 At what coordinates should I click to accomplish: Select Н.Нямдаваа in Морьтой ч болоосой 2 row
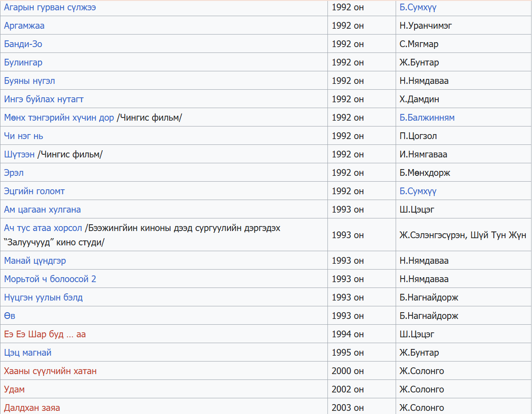[424, 279]
